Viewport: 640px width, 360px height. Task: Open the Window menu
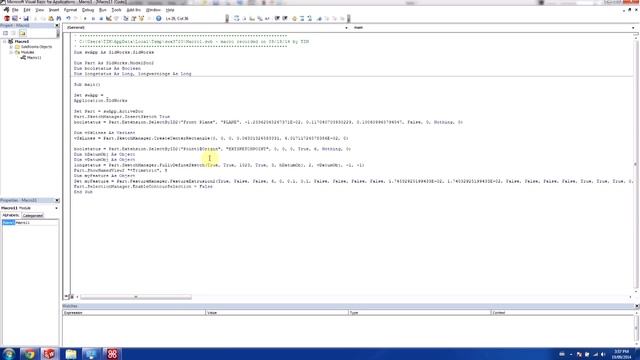click(153, 10)
